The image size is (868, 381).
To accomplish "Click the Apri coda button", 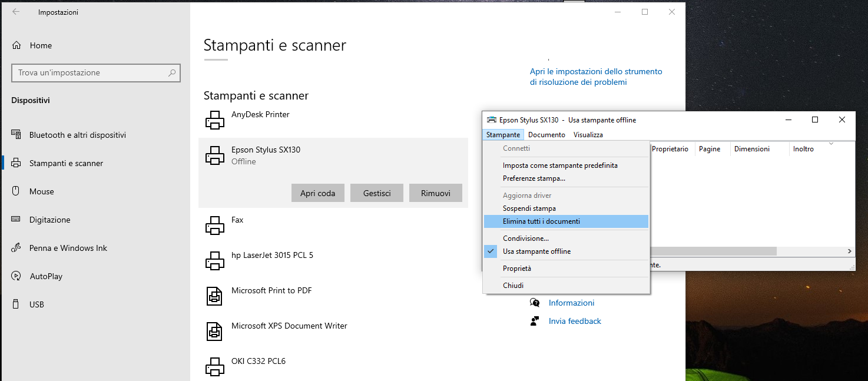I will click(318, 193).
